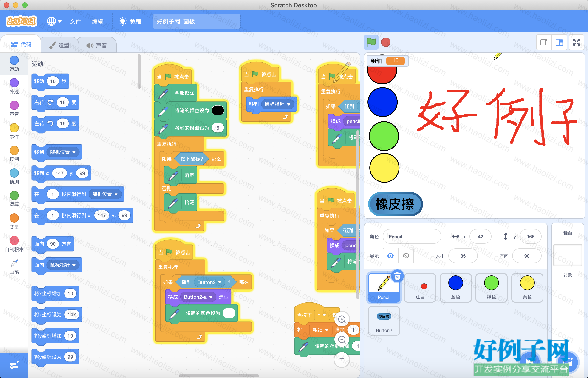This screenshot has width=588, height=378.
Task: Open the 编辑 menu
Action: click(97, 21)
